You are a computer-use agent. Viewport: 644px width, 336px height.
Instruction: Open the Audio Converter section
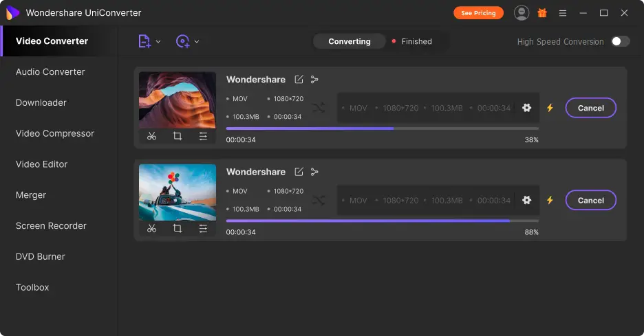click(50, 71)
